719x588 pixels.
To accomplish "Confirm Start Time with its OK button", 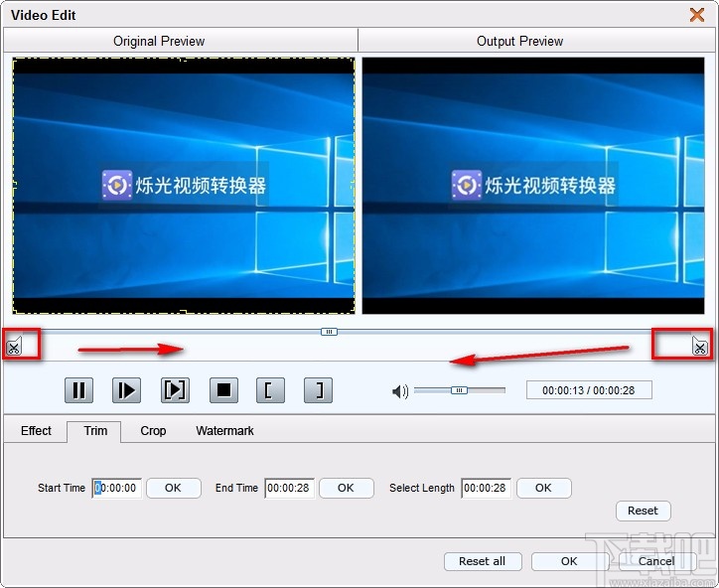I will (174, 488).
